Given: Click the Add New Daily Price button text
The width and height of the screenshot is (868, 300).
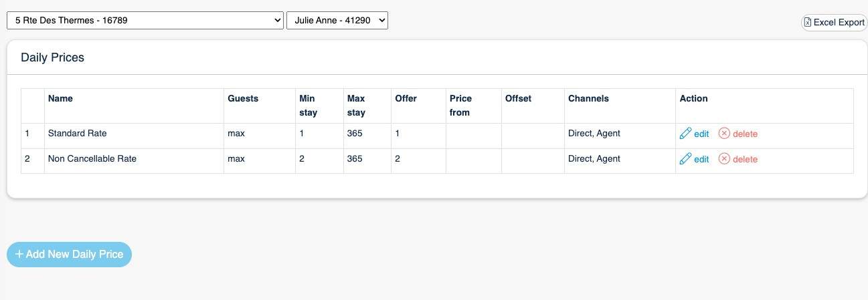Looking at the screenshot, I should [74, 255].
